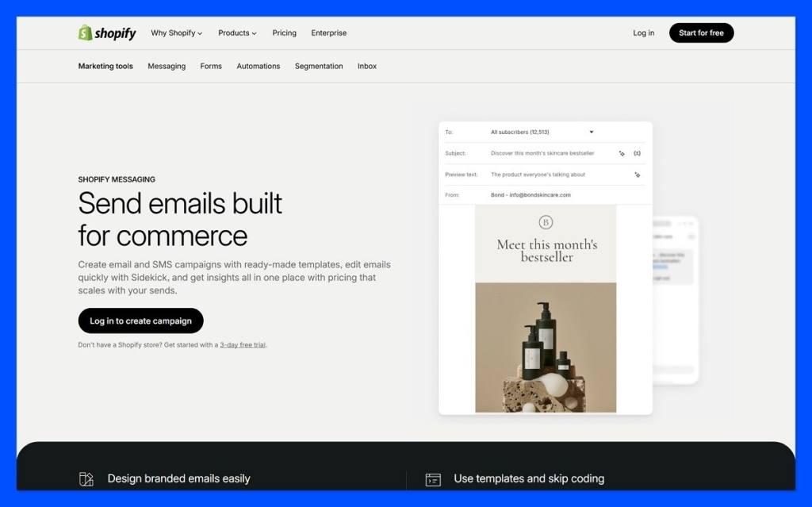The image size is (812, 507).
Task: Click the From address info@bondskincare.com
Action: point(539,195)
